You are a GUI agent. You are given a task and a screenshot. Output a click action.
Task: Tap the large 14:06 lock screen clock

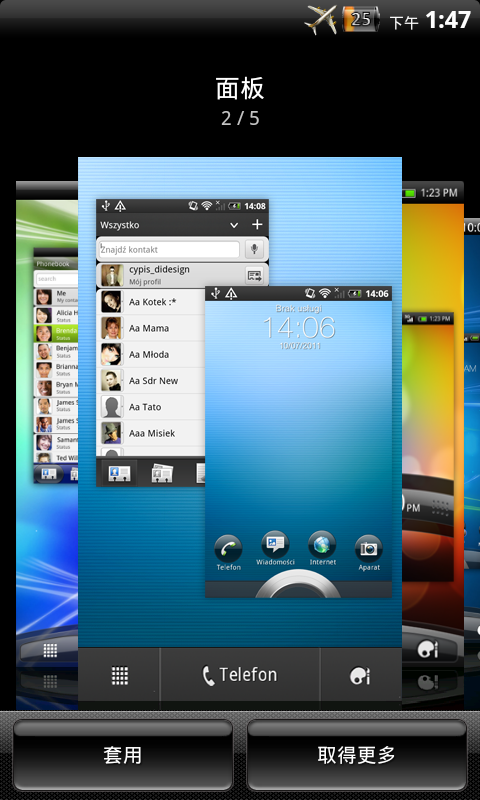tap(298, 327)
